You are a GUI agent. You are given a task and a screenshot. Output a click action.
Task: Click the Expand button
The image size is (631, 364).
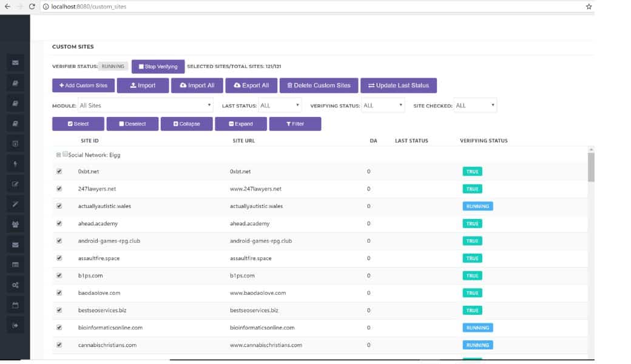241,124
